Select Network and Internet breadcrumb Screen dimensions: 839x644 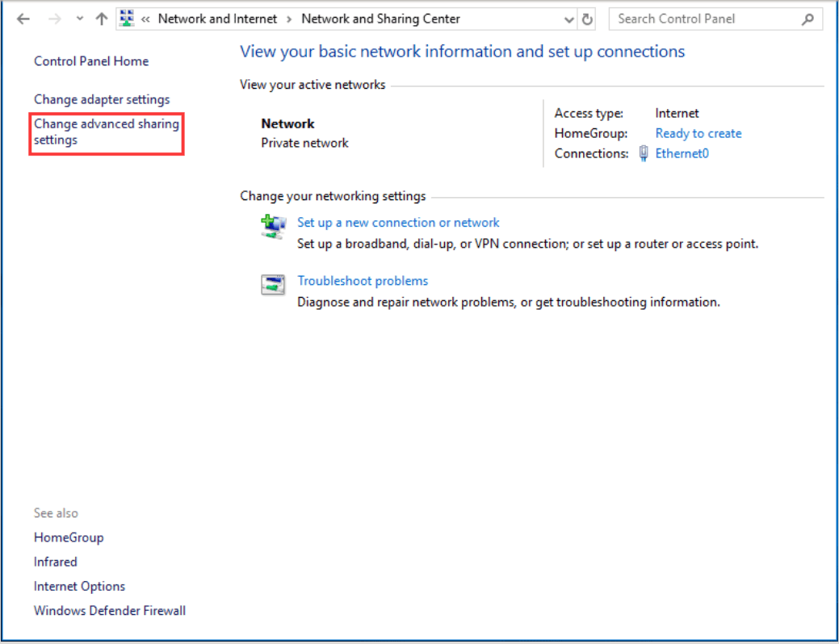[x=217, y=19]
